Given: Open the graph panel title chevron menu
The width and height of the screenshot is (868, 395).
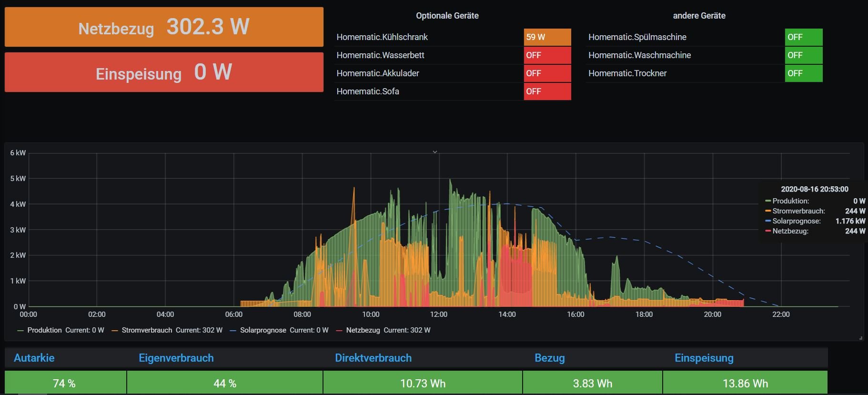Looking at the screenshot, I should pos(434,152).
